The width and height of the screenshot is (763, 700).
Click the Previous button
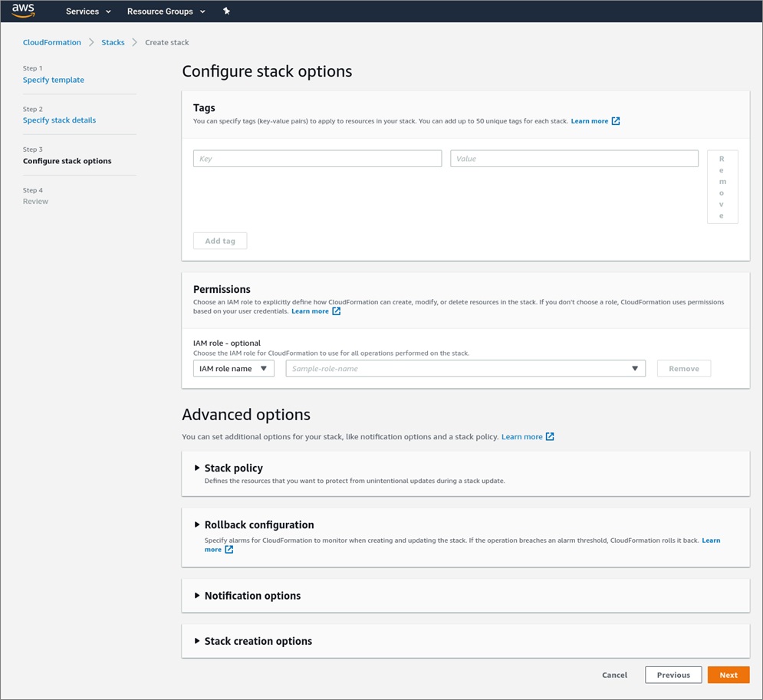tap(673, 675)
